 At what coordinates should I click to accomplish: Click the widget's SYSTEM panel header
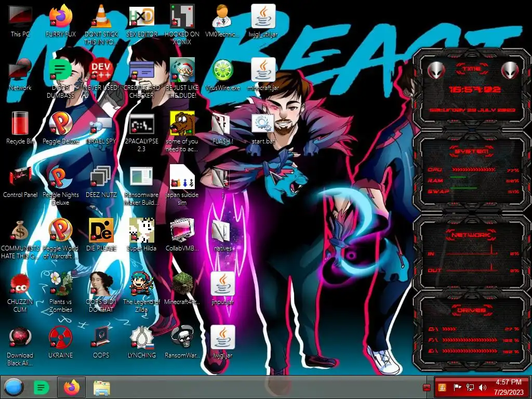[x=472, y=151]
